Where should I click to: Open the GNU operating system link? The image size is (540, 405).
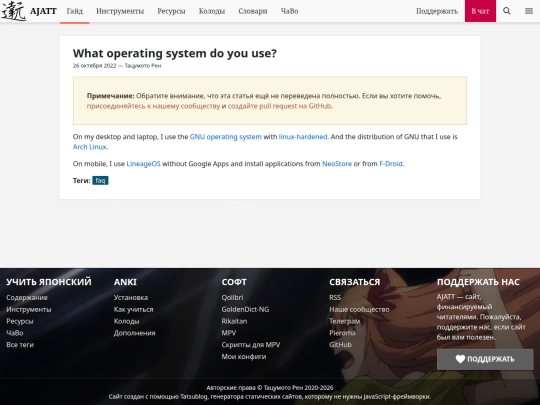click(x=226, y=137)
